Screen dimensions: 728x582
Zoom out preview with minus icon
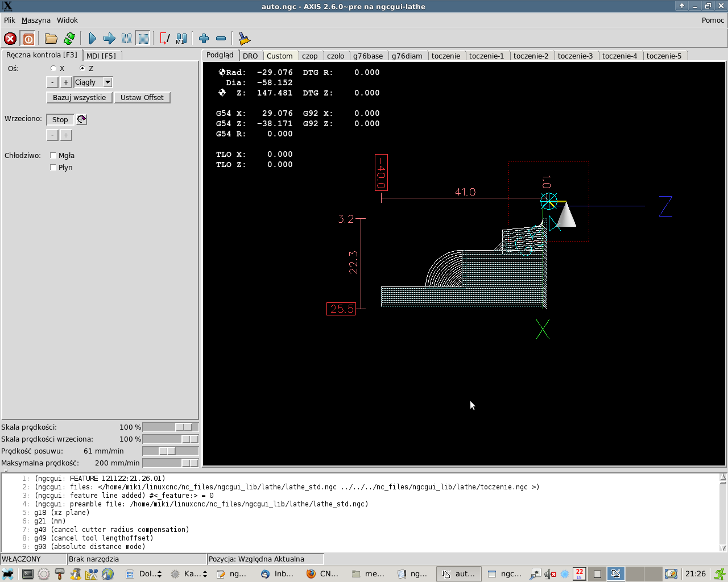tap(221, 39)
